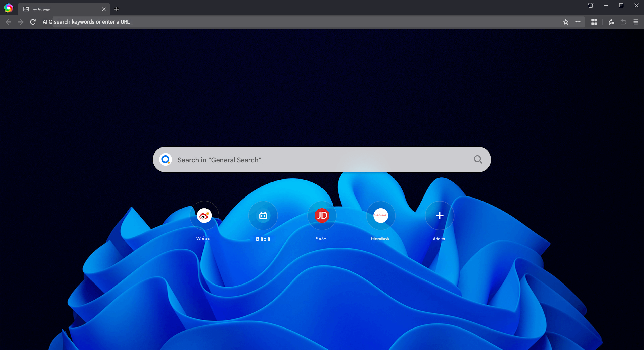Open the apps grid panel

pos(594,22)
